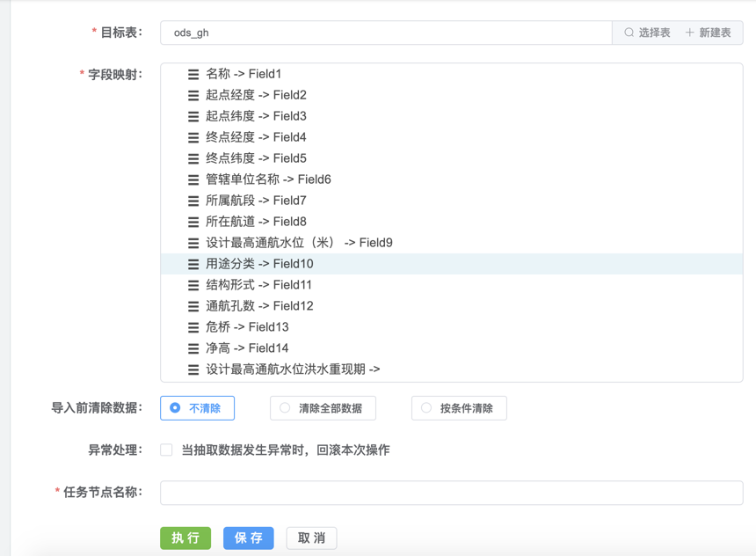
Task: Enable rollback on exception checkbox
Action: click(166, 450)
